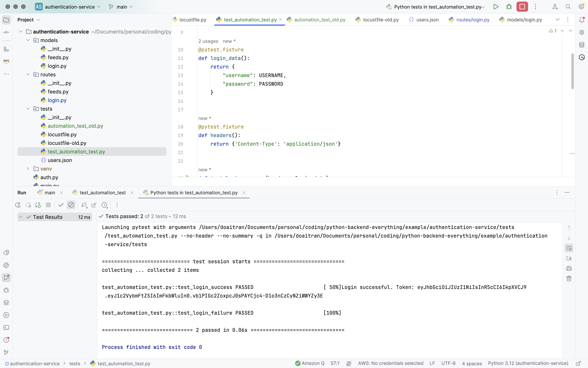Sort test results alphabetically icon
Image resolution: width=588 pixels, height=368 pixels.
pos(84,205)
